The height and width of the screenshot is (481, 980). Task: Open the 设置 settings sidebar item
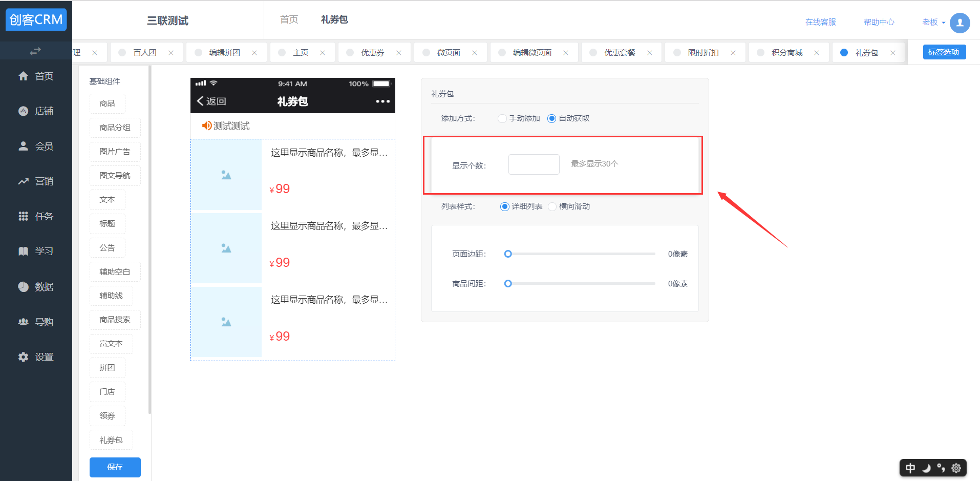pos(36,357)
